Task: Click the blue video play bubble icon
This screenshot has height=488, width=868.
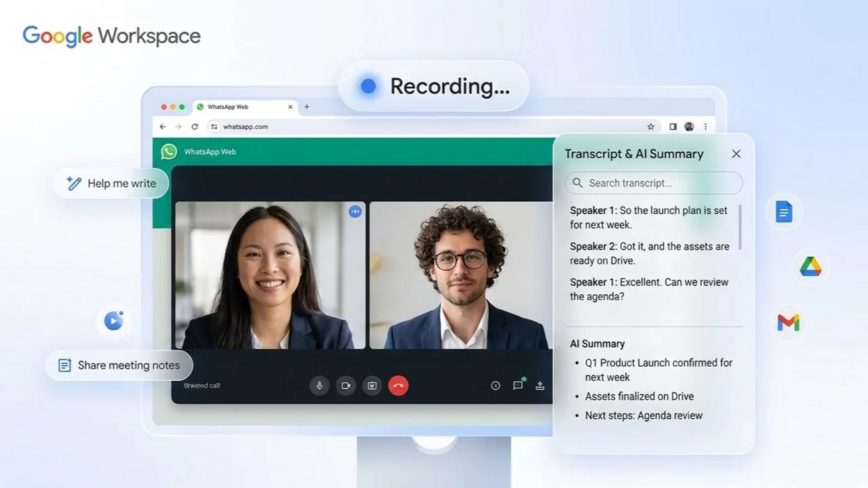Action: pyautogui.click(x=113, y=320)
